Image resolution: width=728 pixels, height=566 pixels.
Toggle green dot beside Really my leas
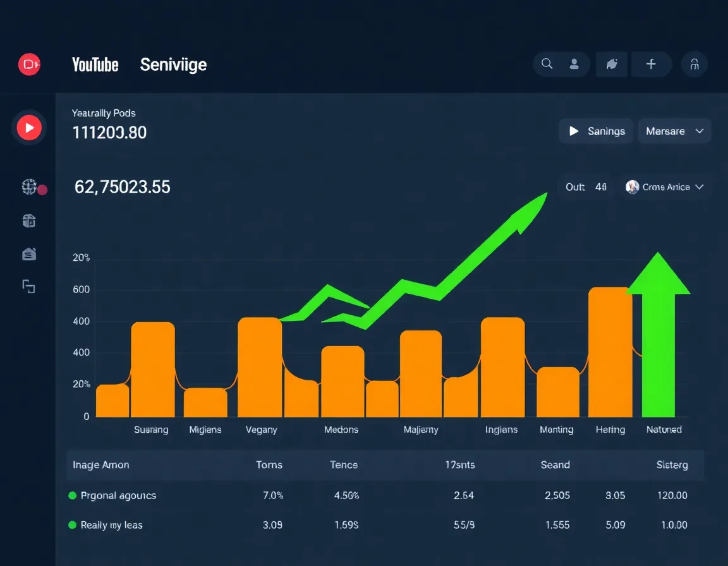click(x=73, y=525)
